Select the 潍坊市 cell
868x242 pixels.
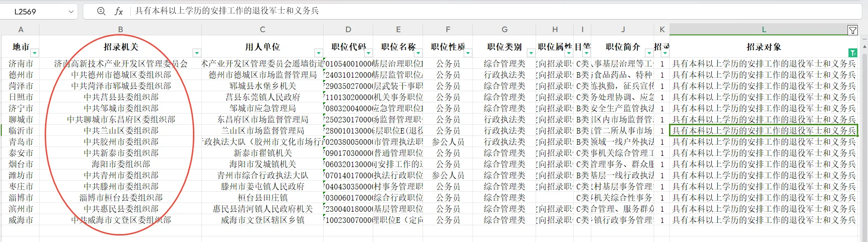20,175
